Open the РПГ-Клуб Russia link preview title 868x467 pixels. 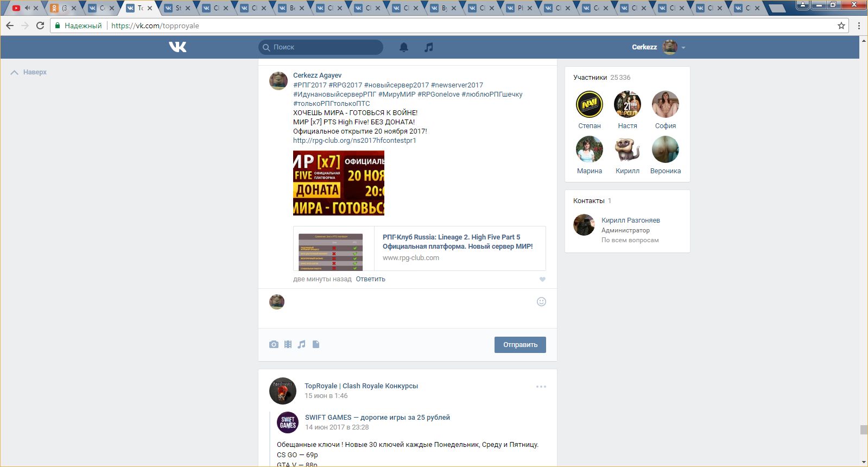[x=458, y=242]
